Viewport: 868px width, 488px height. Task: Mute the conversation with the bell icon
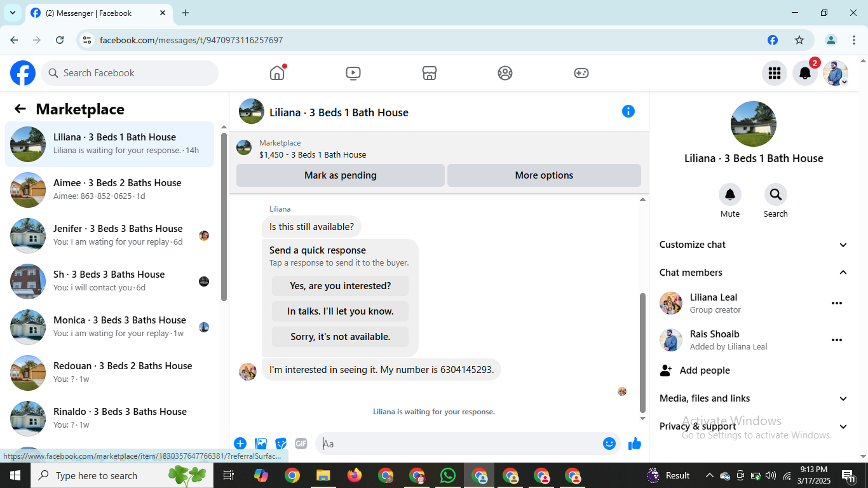(730, 194)
